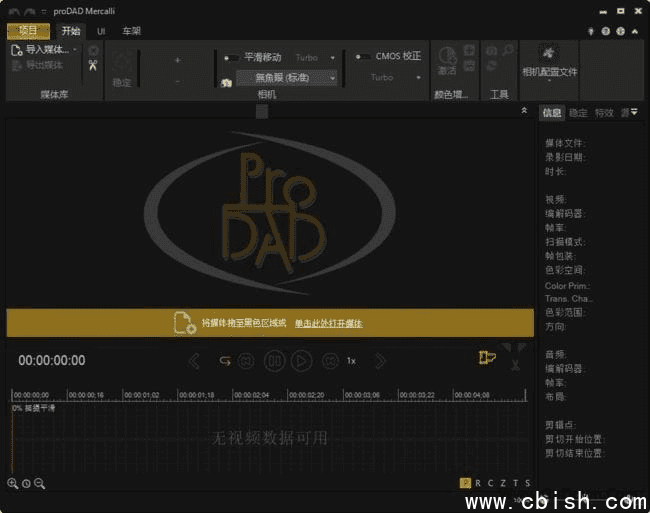Click the yellow compare view icon

pos(487,357)
